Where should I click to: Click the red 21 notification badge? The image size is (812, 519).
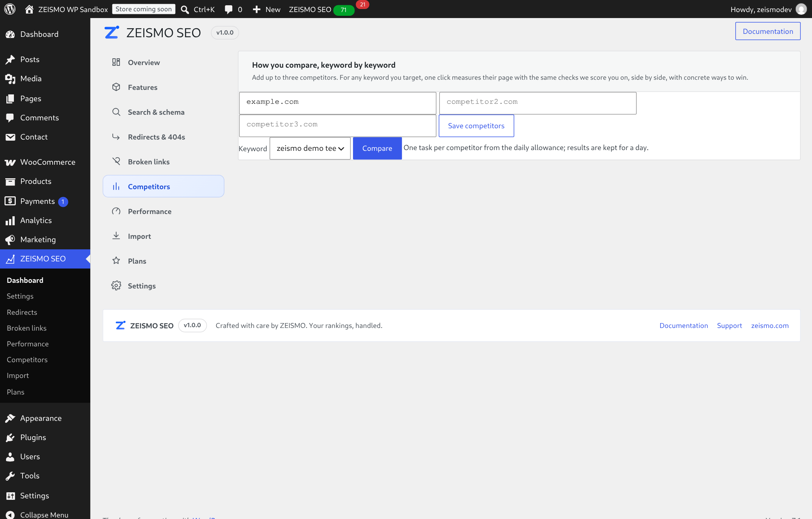[x=362, y=5]
